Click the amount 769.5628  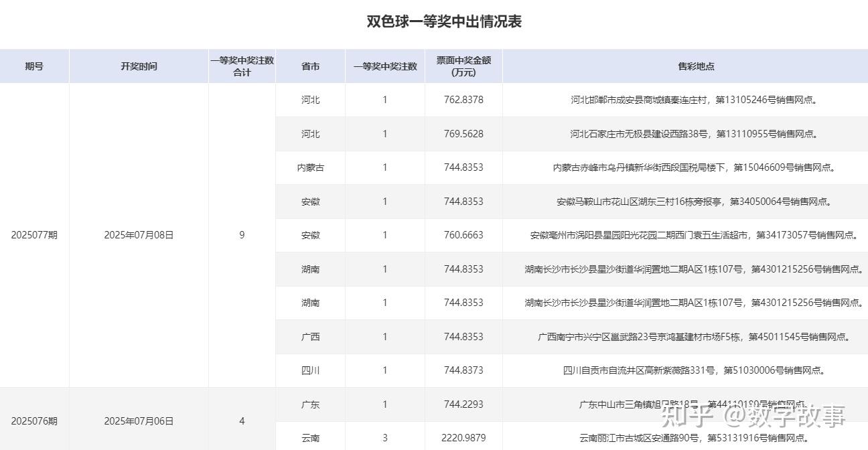463,134
